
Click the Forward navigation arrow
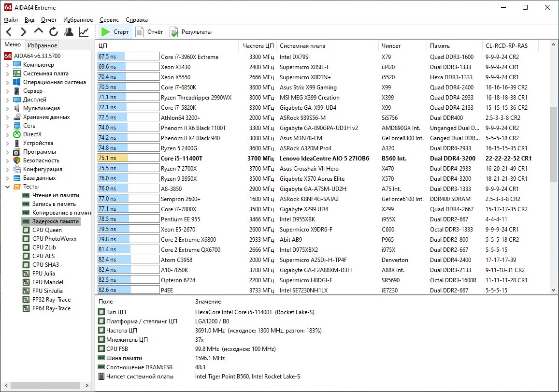tap(24, 32)
